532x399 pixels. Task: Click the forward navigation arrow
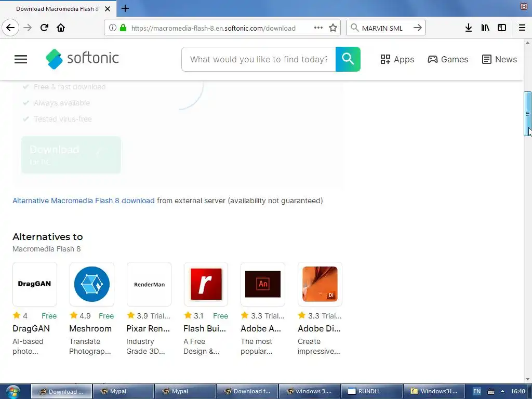tap(28, 28)
